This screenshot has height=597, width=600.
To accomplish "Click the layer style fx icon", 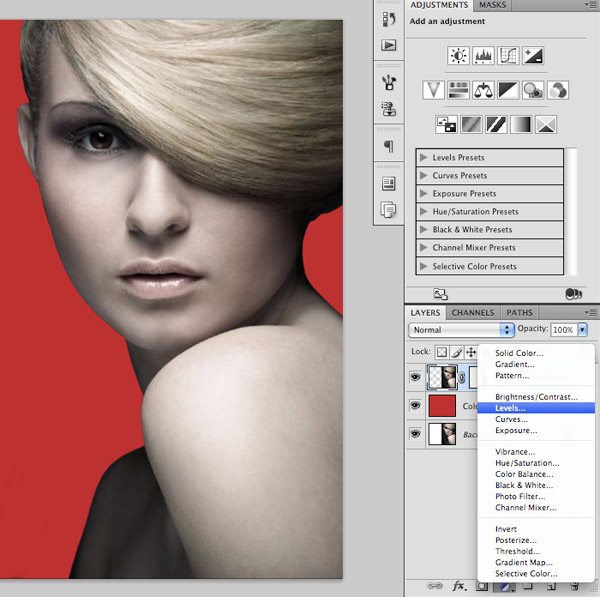I will coord(460,586).
